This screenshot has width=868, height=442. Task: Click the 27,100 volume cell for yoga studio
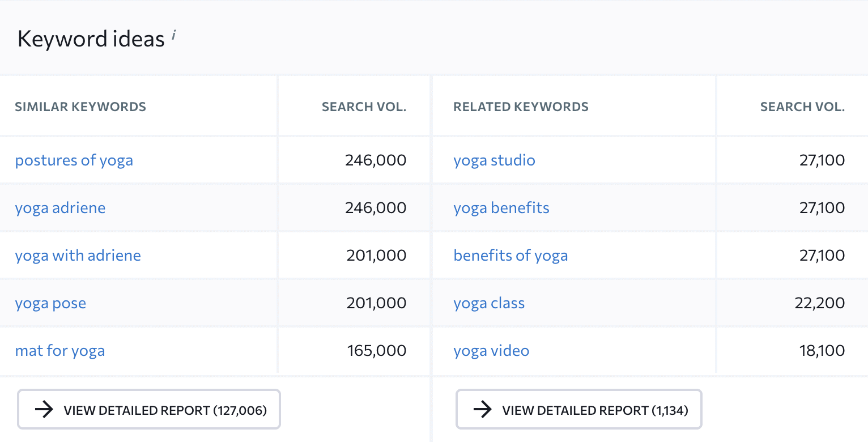coord(822,160)
